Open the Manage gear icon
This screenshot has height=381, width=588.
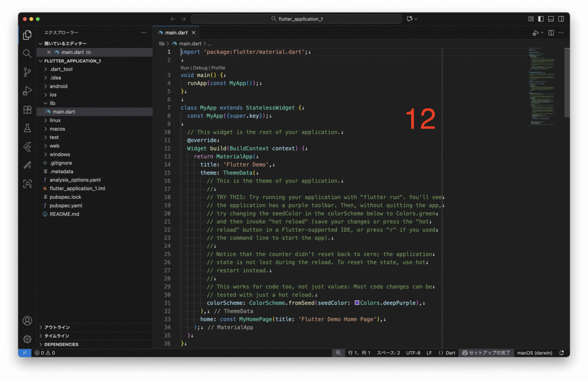tap(27, 339)
